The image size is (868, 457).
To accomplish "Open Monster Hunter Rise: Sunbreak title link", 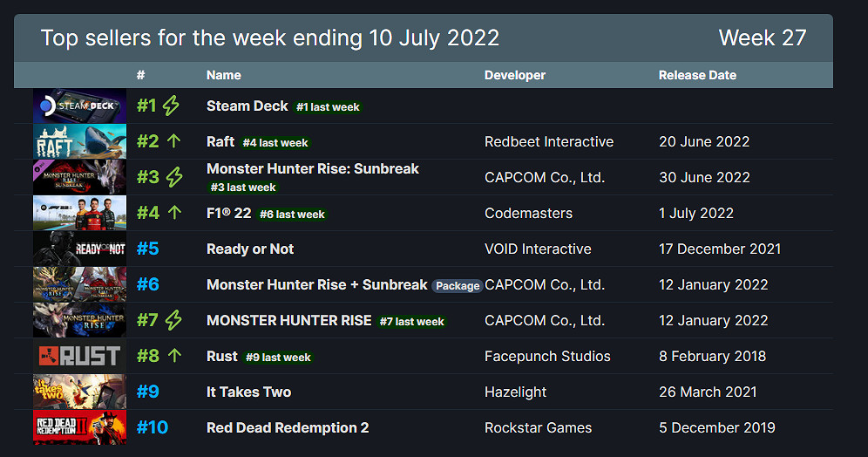I will tap(313, 168).
